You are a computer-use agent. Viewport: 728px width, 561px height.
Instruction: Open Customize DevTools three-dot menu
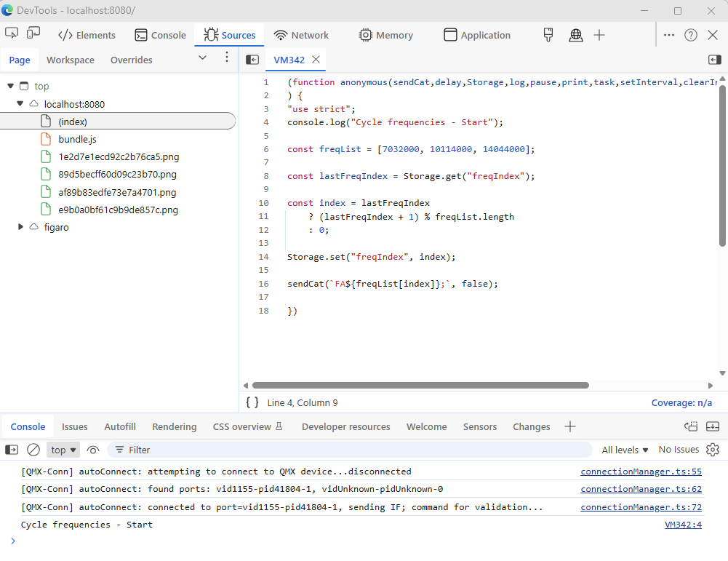tap(669, 35)
